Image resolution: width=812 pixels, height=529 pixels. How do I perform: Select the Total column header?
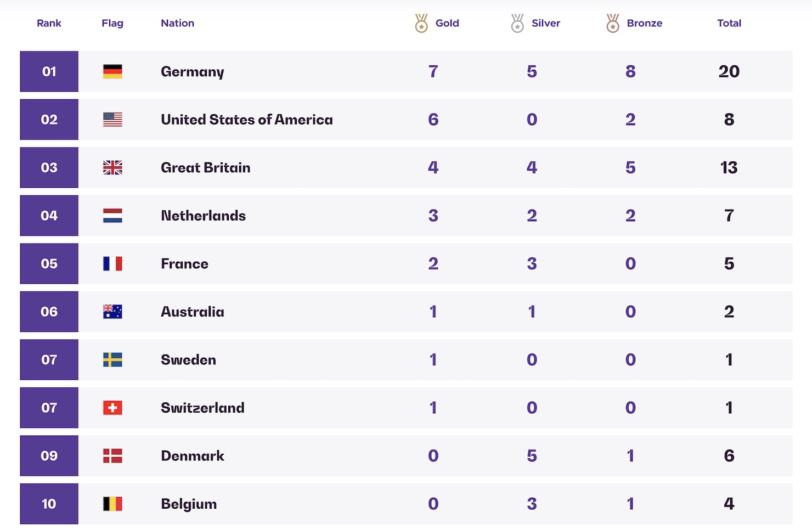(729, 23)
